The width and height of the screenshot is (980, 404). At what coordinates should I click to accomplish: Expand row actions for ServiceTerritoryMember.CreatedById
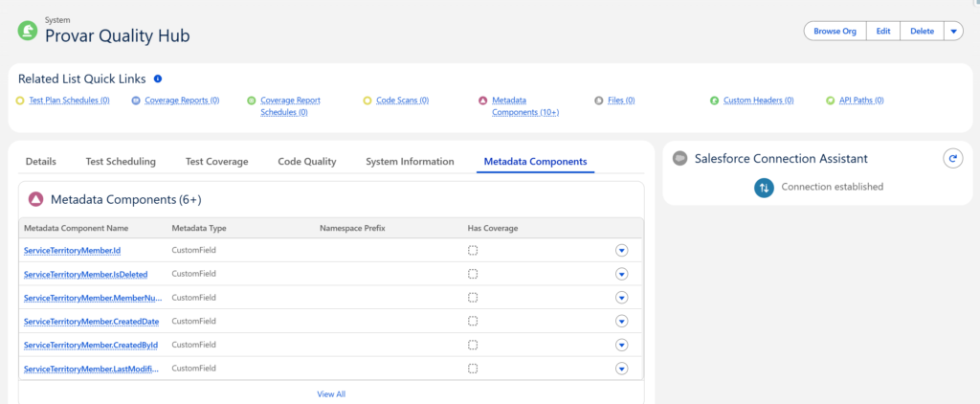pyautogui.click(x=621, y=345)
